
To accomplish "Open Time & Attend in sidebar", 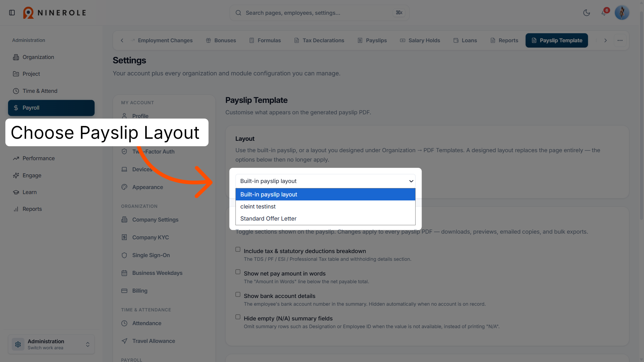I will [51, 91].
